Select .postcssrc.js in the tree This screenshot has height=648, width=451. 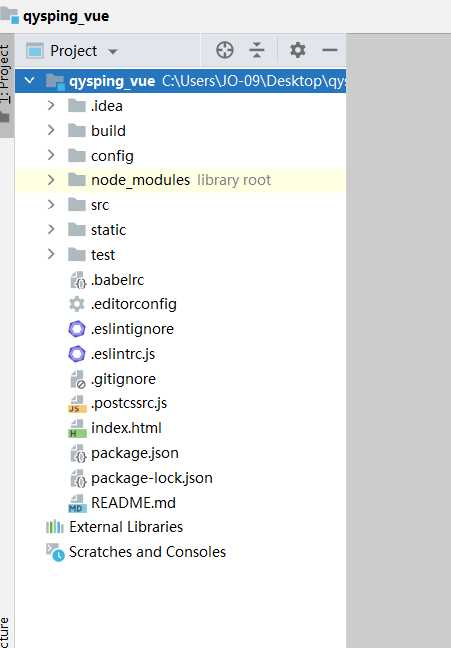pyautogui.click(x=129, y=403)
